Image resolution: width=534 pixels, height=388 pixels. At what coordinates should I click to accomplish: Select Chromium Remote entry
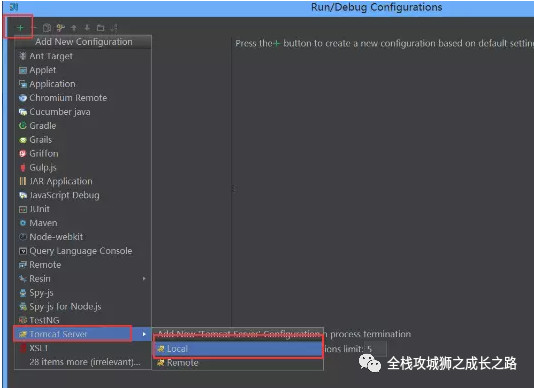point(83,98)
